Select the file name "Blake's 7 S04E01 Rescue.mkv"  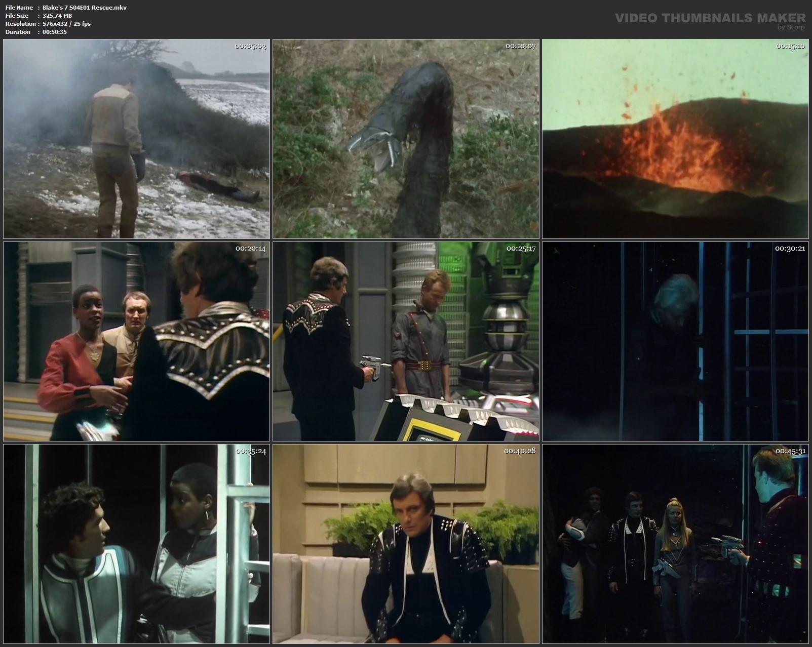pyautogui.click(x=85, y=8)
